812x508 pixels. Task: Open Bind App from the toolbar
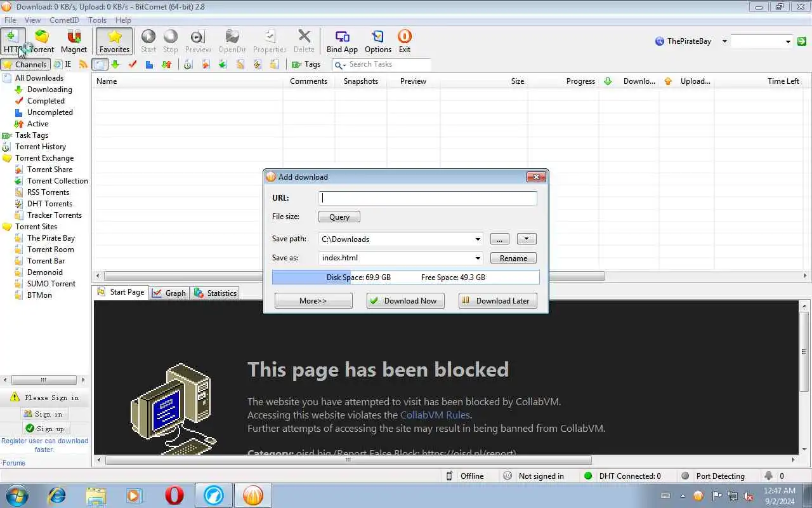coord(342,41)
